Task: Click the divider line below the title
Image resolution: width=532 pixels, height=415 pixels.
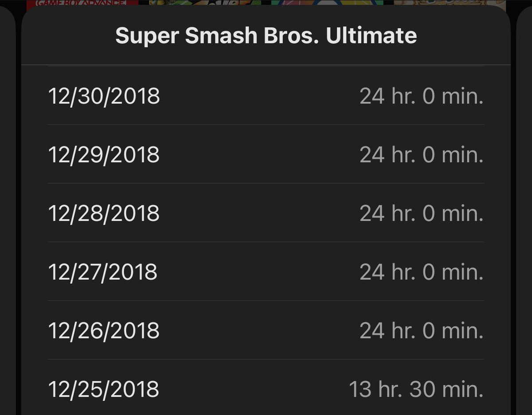Action: click(266, 65)
